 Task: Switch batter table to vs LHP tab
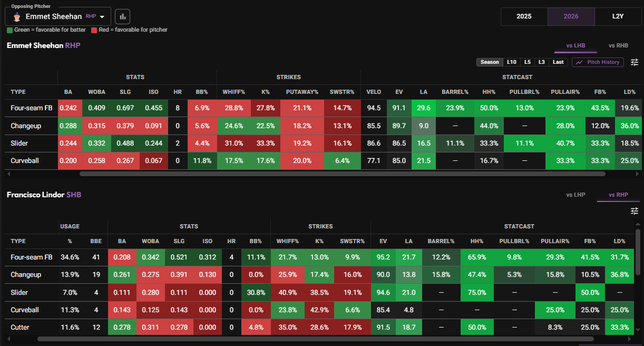coord(575,195)
